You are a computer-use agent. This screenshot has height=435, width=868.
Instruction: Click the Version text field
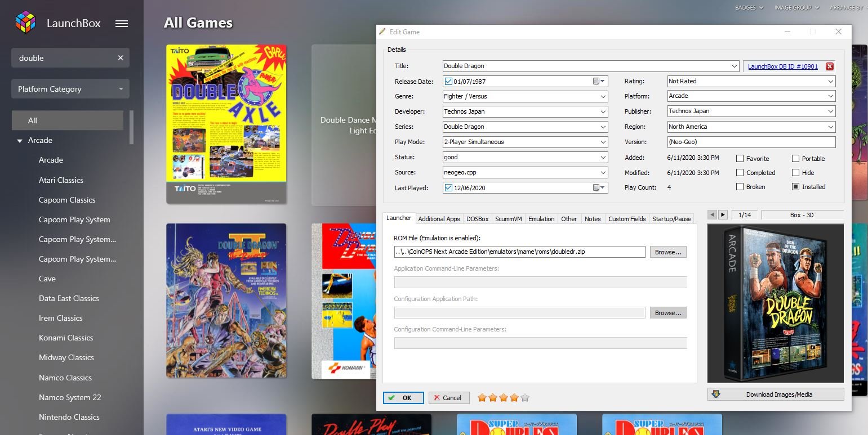tap(751, 142)
